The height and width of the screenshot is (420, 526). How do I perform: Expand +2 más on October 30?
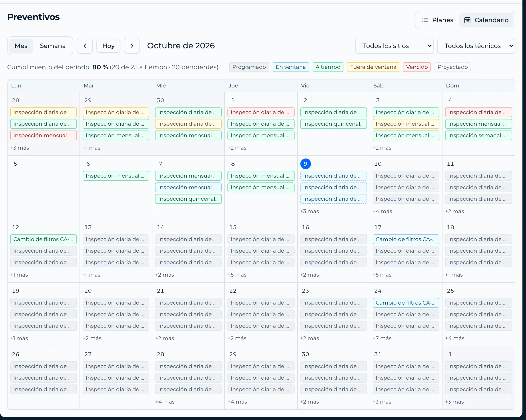(309, 402)
